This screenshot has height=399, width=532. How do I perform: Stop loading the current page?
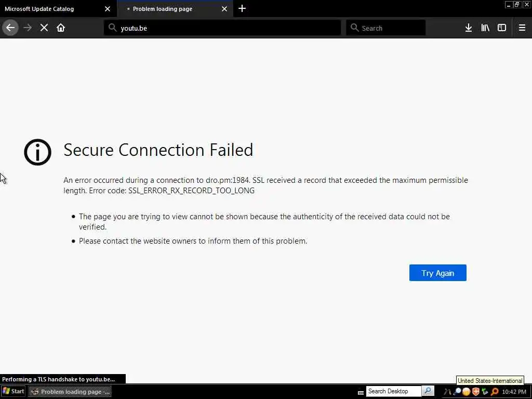(x=44, y=28)
